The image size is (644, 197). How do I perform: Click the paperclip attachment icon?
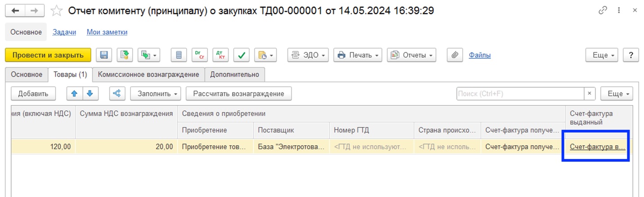455,55
